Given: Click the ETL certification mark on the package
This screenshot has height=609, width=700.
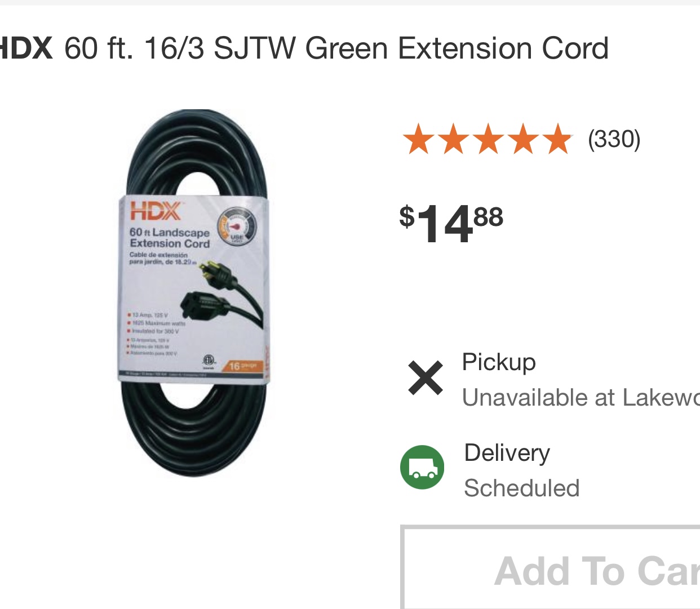Looking at the screenshot, I should [x=209, y=361].
